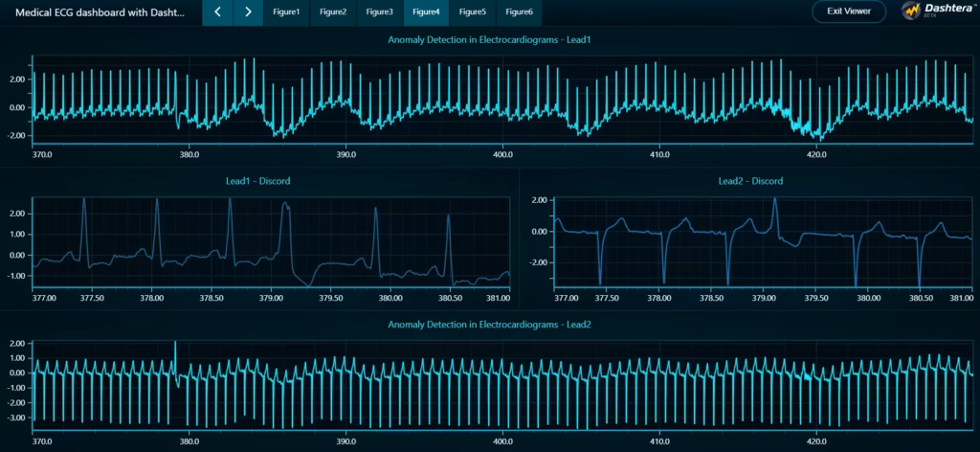980x452 pixels.
Task: Switch to Figure5 tab
Action: point(473,11)
